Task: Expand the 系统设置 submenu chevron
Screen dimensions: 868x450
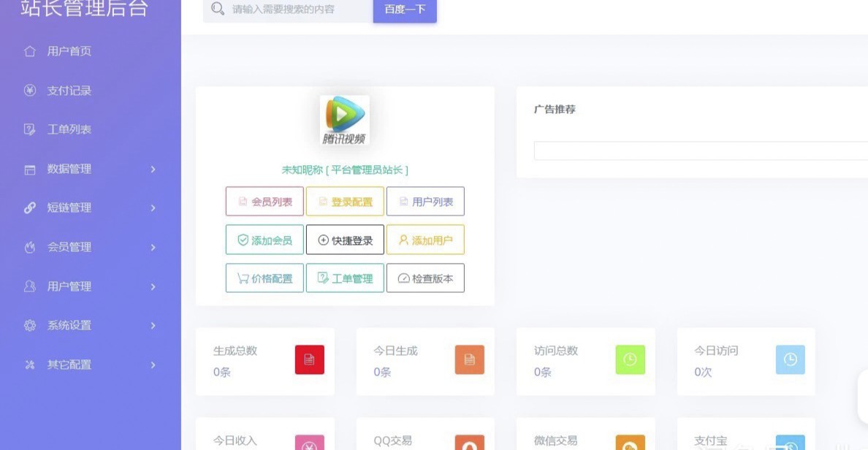Action: point(153,326)
